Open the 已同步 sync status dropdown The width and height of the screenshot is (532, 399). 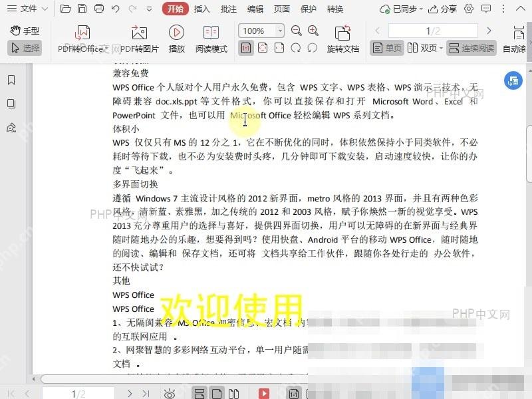coord(401,9)
